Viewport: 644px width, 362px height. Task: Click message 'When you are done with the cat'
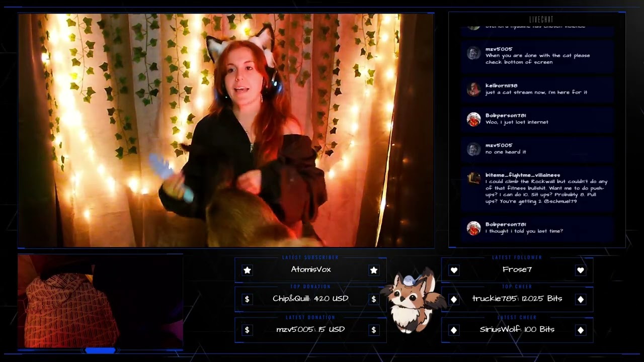538,59
